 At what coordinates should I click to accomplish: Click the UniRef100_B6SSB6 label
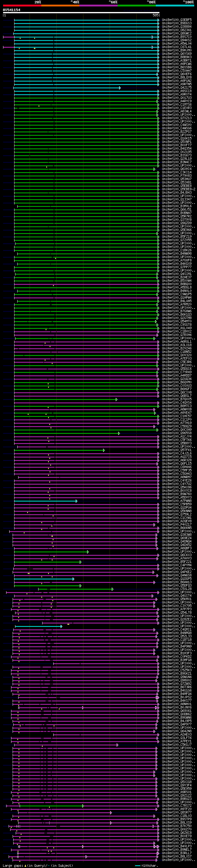(177, 67)
